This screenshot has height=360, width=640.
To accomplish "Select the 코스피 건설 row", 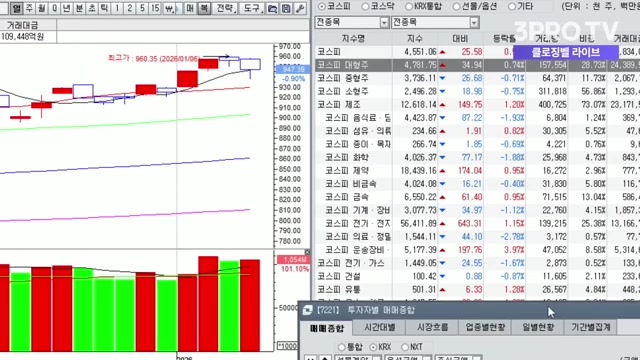I will 477,276.
